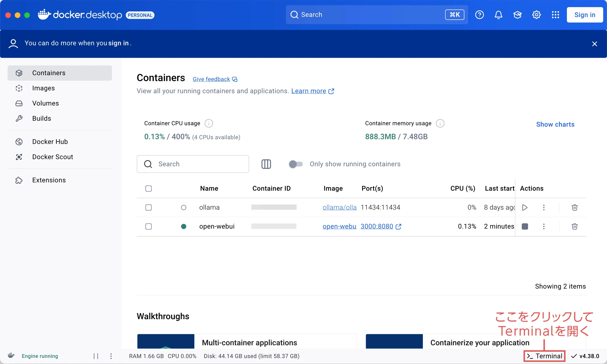The image size is (607, 364).
Task: Click the help question mark icon
Action: 479,15
